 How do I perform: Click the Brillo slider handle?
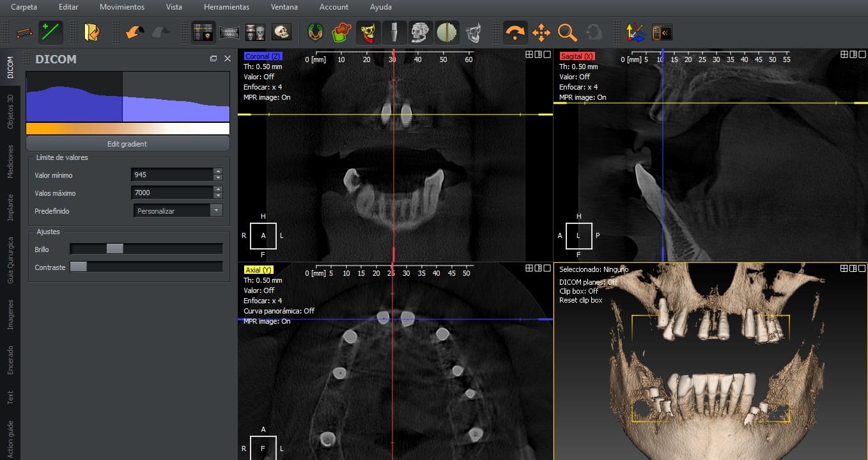click(x=114, y=249)
